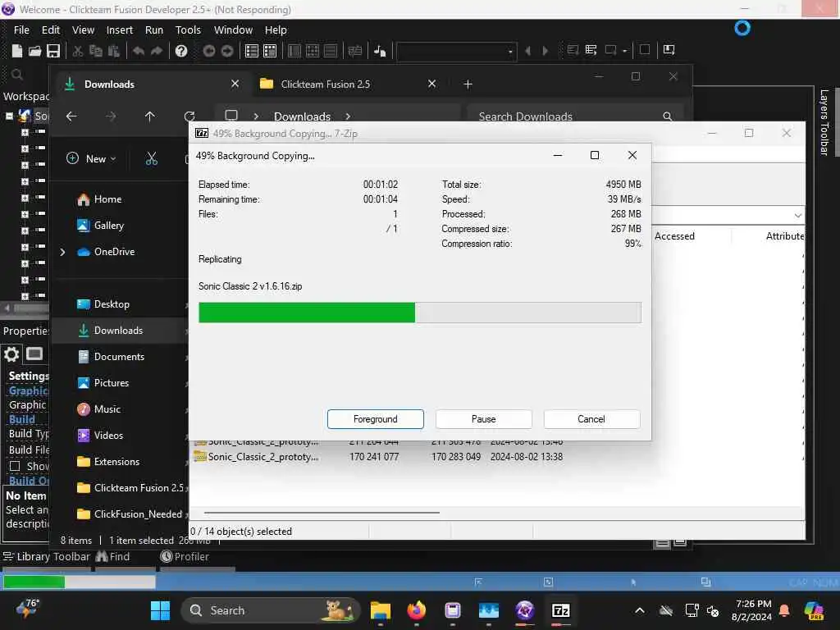
Task: Go back in the Downloads Explorer window
Action: pos(71,116)
